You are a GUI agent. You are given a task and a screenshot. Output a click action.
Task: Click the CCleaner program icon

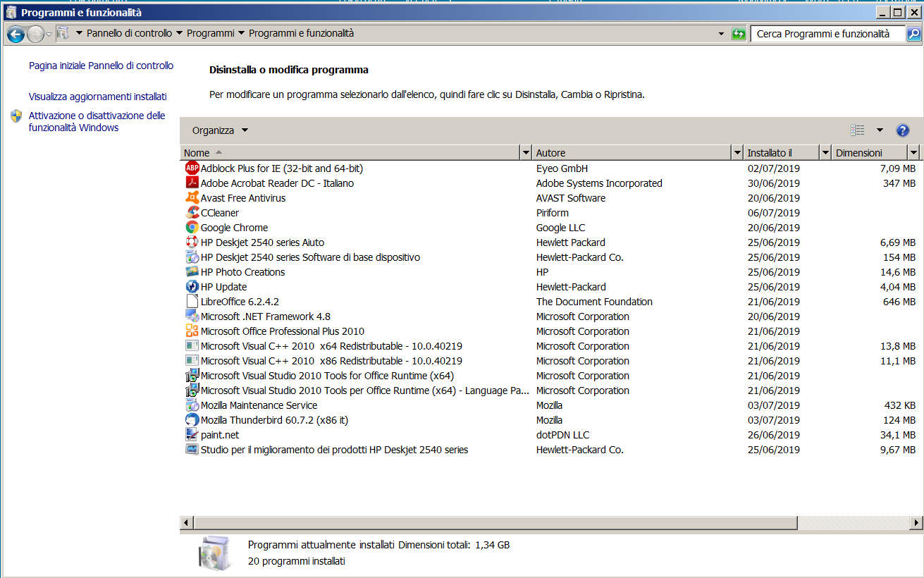(x=192, y=213)
